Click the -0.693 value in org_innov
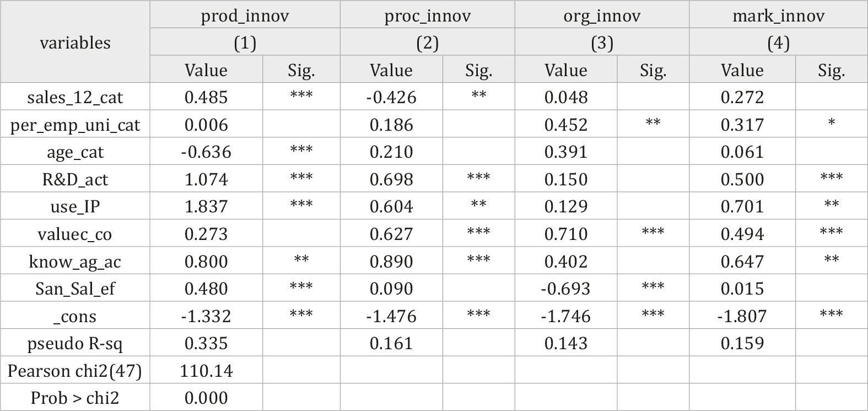 coord(566,289)
